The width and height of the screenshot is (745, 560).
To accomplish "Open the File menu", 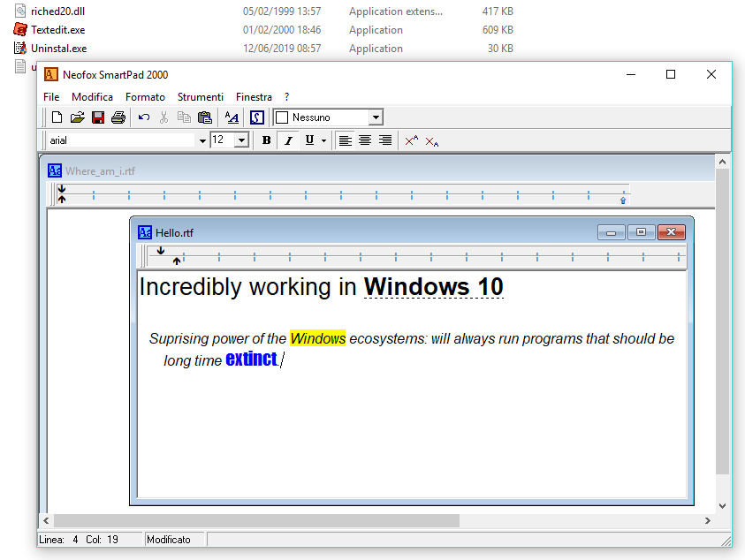I will point(51,97).
